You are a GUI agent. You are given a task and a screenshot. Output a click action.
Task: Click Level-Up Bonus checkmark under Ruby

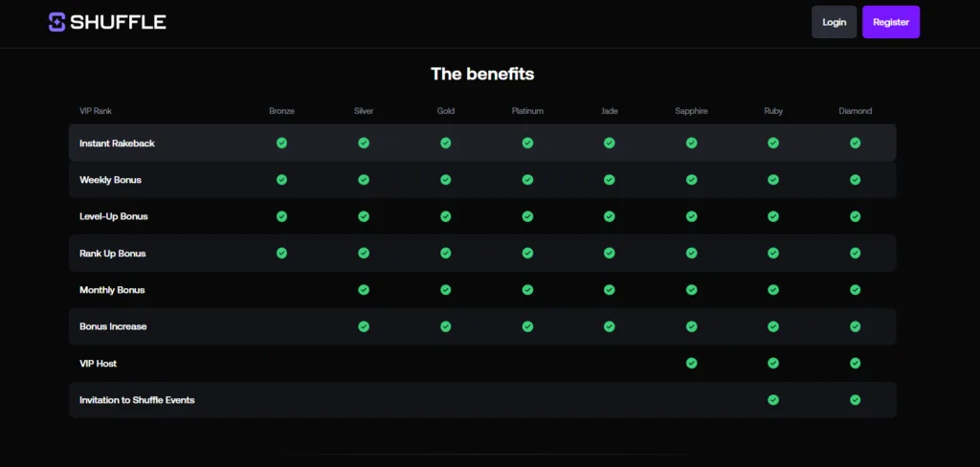(773, 216)
